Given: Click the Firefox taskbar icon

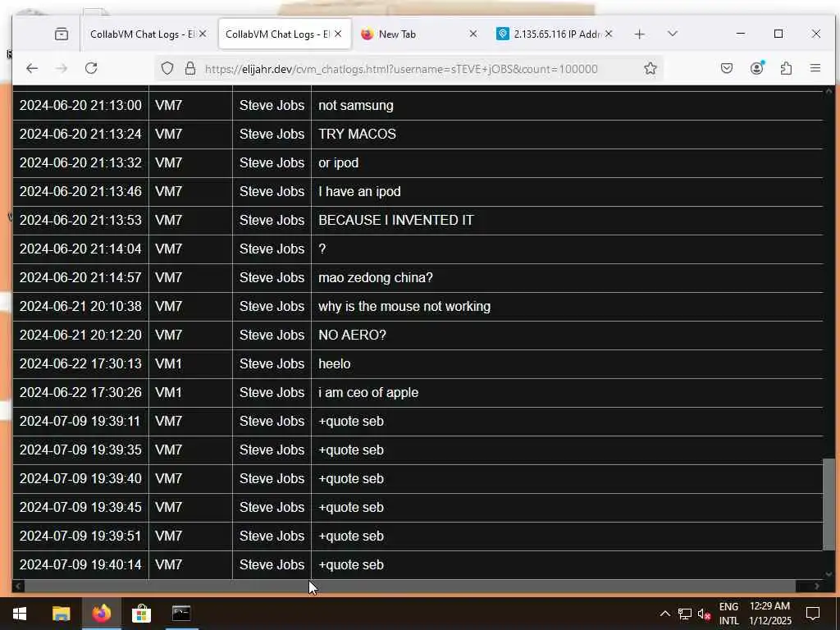Looking at the screenshot, I should point(101,614).
